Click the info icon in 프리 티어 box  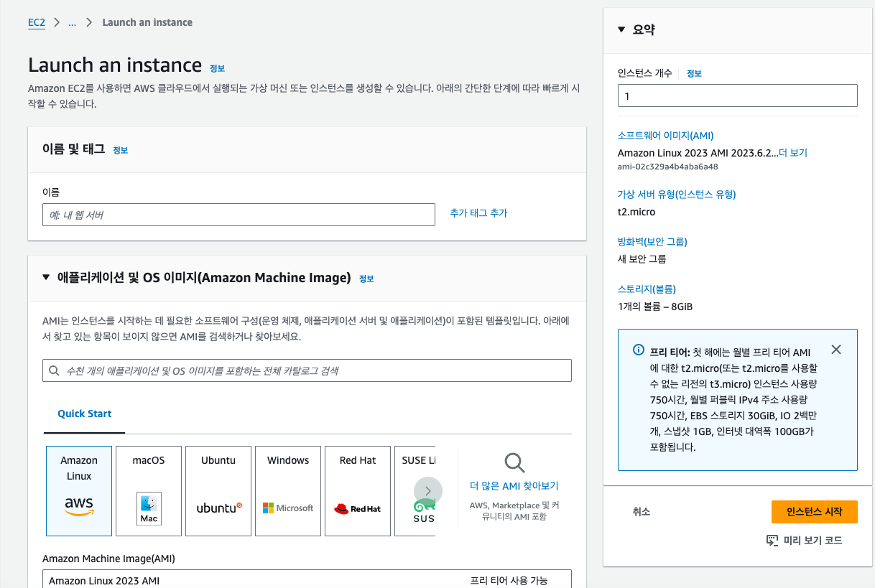coord(638,350)
